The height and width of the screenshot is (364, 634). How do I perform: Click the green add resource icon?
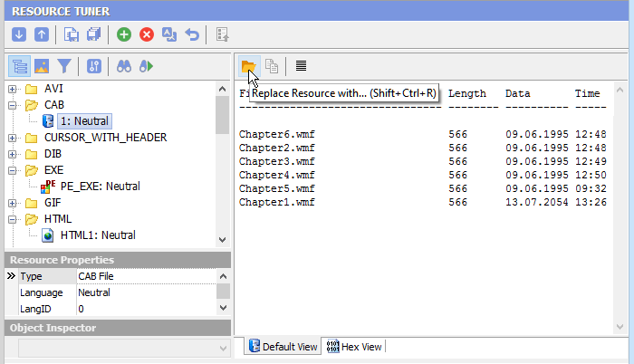124,34
